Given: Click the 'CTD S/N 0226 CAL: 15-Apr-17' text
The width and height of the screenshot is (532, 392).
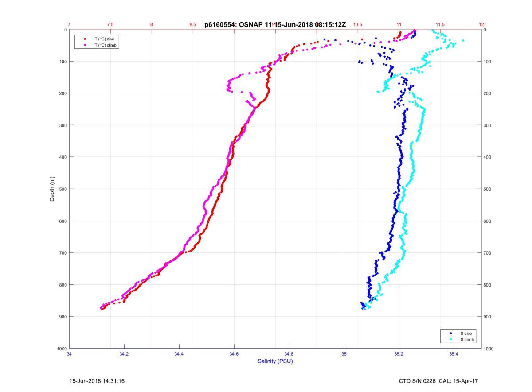Looking at the screenshot, I should coord(438,381).
